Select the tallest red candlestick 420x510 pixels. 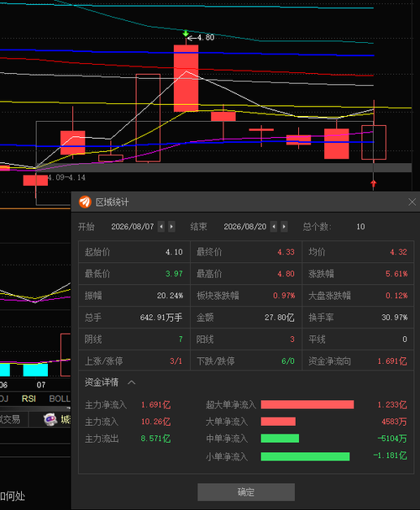pyautogui.click(x=186, y=78)
